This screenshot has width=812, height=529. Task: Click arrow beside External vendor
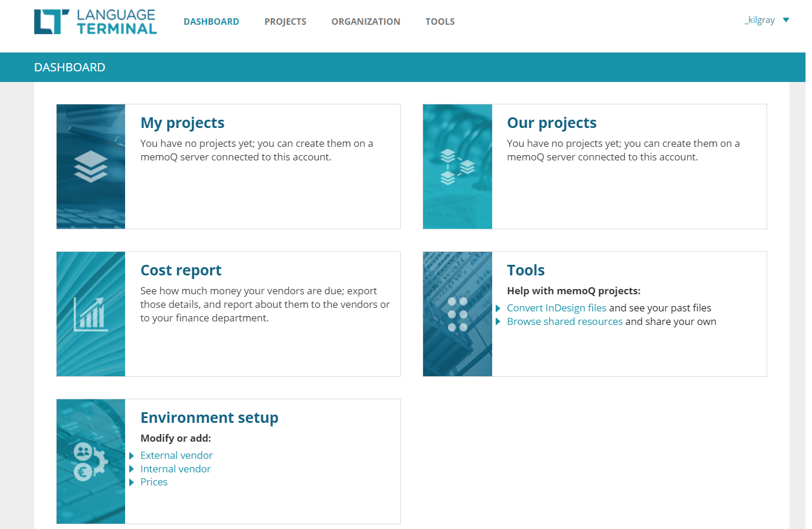click(132, 456)
